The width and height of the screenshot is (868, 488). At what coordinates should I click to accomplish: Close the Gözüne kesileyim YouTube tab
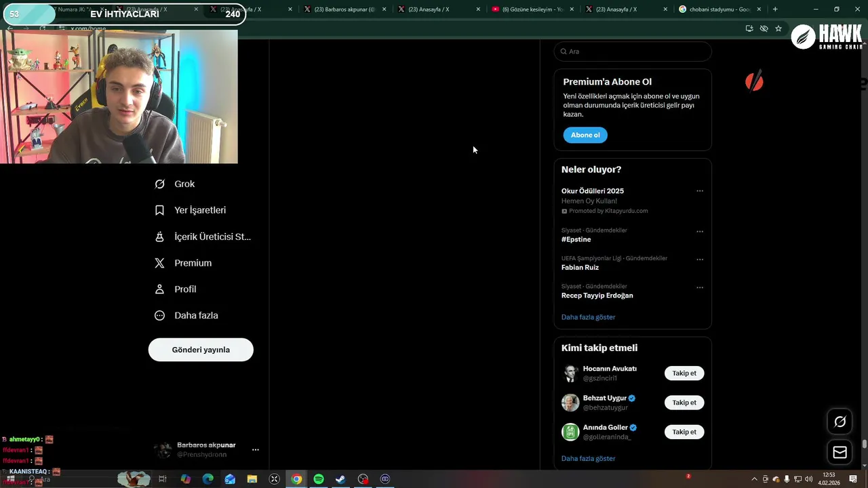click(572, 9)
